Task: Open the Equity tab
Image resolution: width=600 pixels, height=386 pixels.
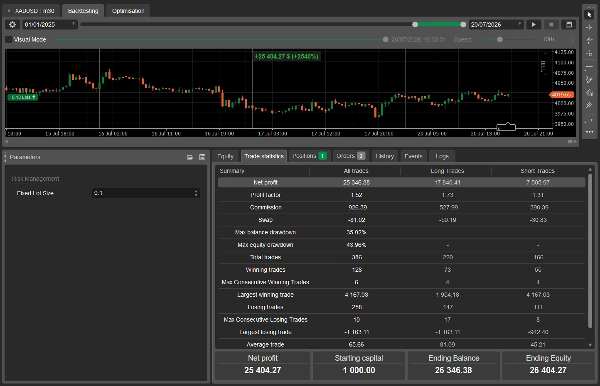Action: click(225, 156)
